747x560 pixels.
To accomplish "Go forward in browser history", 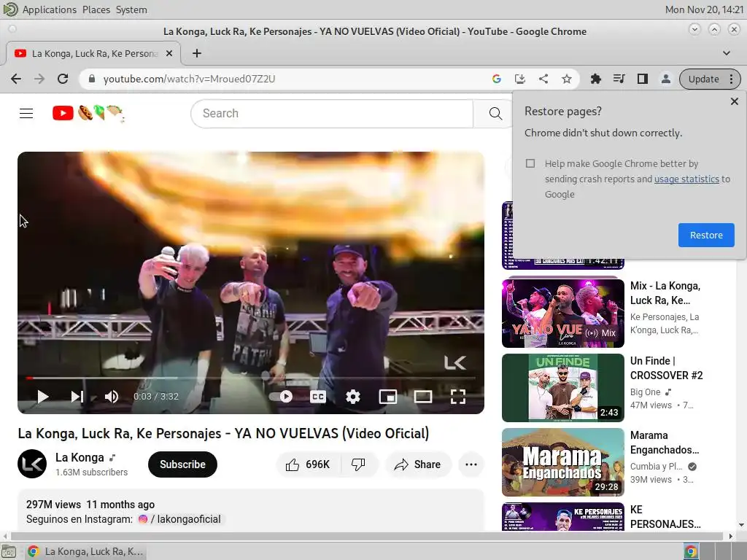I will click(39, 79).
